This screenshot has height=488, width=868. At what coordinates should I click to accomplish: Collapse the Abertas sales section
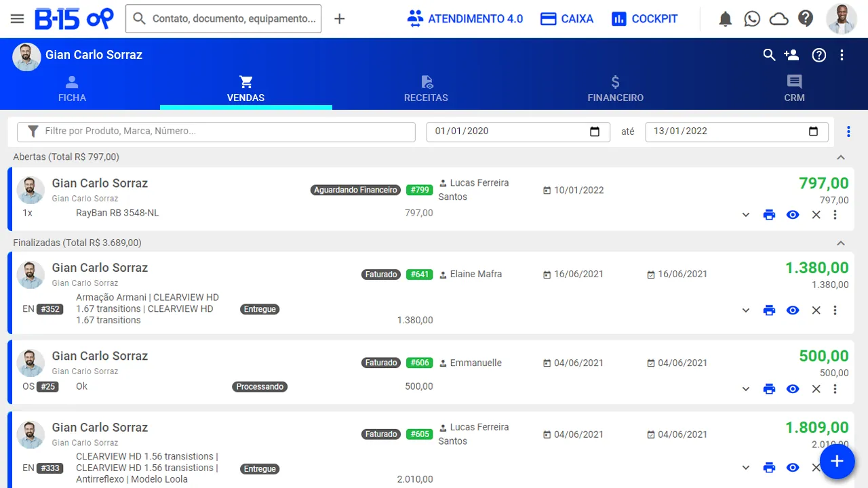pyautogui.click(x=841, y=157)
